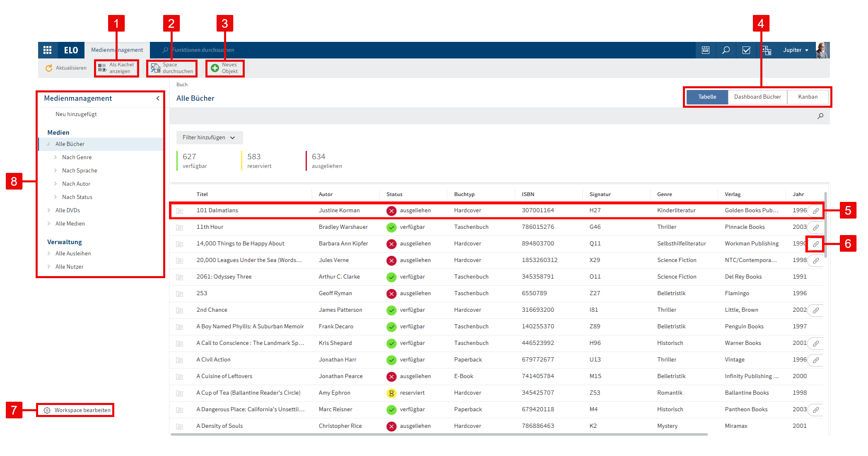
Task: Sort by Titel column header
Action: pyautogui.click(x=202, y=194)
